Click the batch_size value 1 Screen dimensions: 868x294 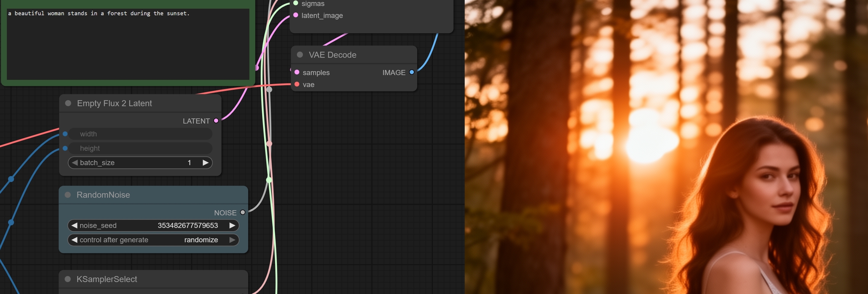click(x=189, y=163)
